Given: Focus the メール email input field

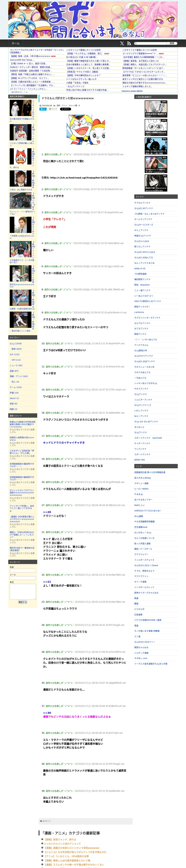Looking at the screenshot, I should click(x=23, y=578).
